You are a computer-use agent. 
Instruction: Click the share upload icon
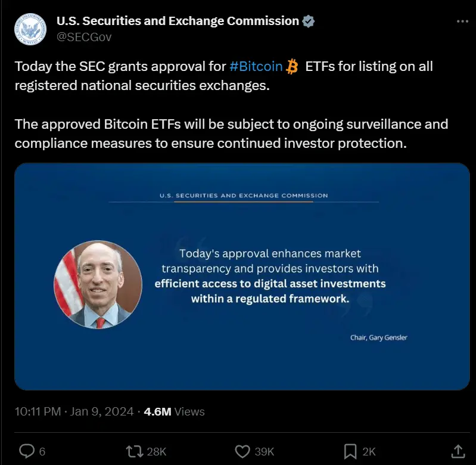click(x=458, y=451)
